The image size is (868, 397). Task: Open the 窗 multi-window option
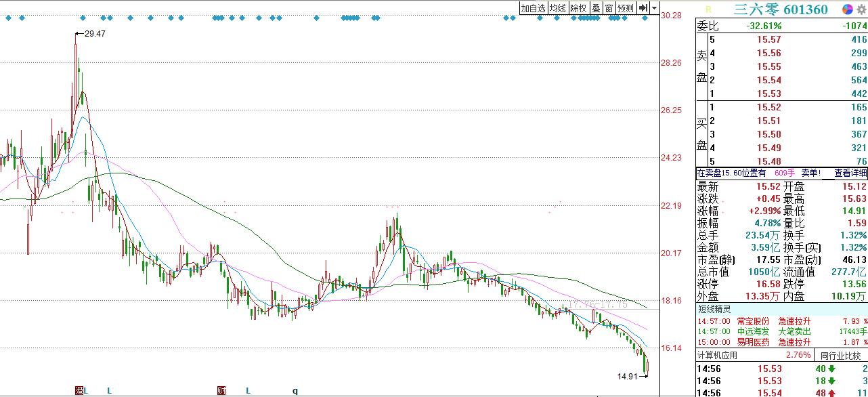coord(609,8)
